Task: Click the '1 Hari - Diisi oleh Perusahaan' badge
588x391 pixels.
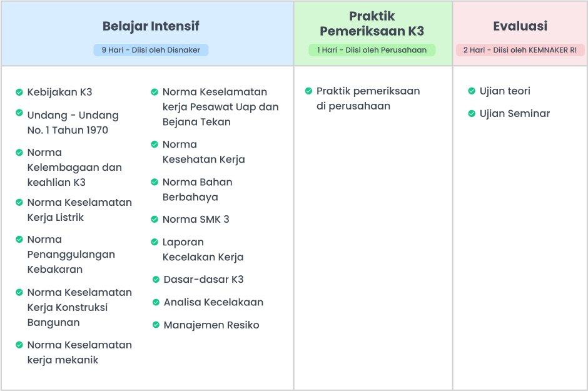Action: point(372,50)
